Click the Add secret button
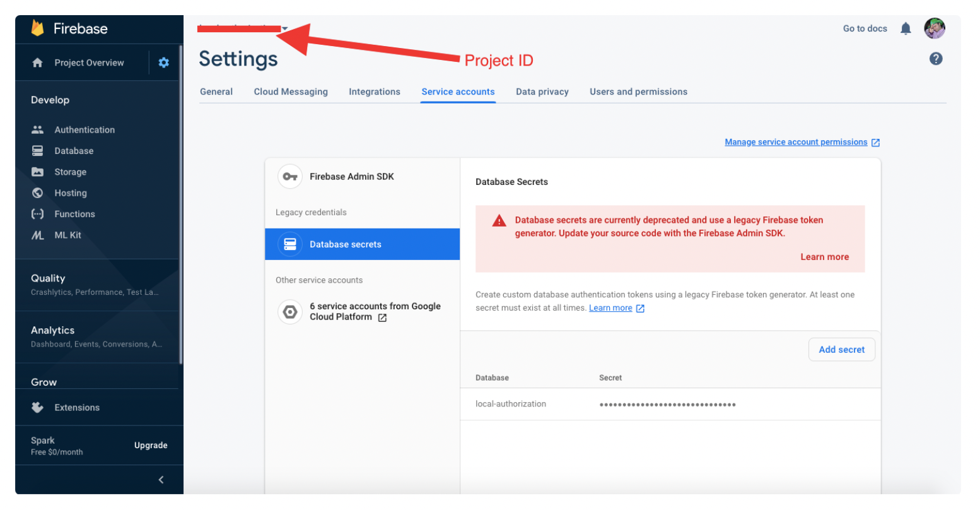980x510 pixels. [842, 350]
